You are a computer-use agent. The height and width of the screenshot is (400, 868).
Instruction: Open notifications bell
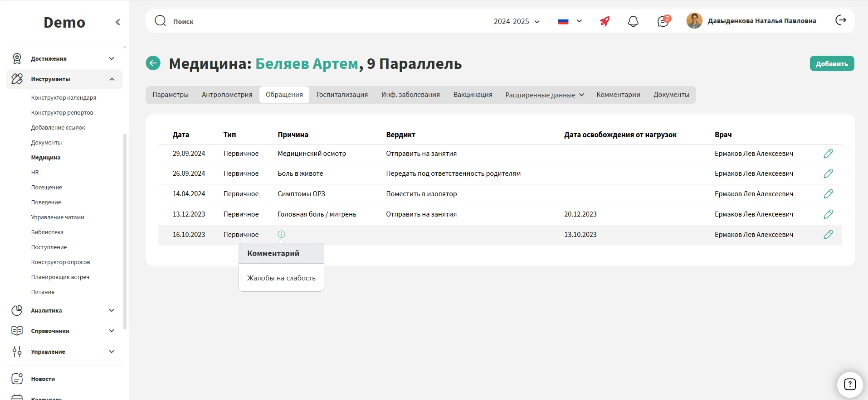click(x=633, y=21)
